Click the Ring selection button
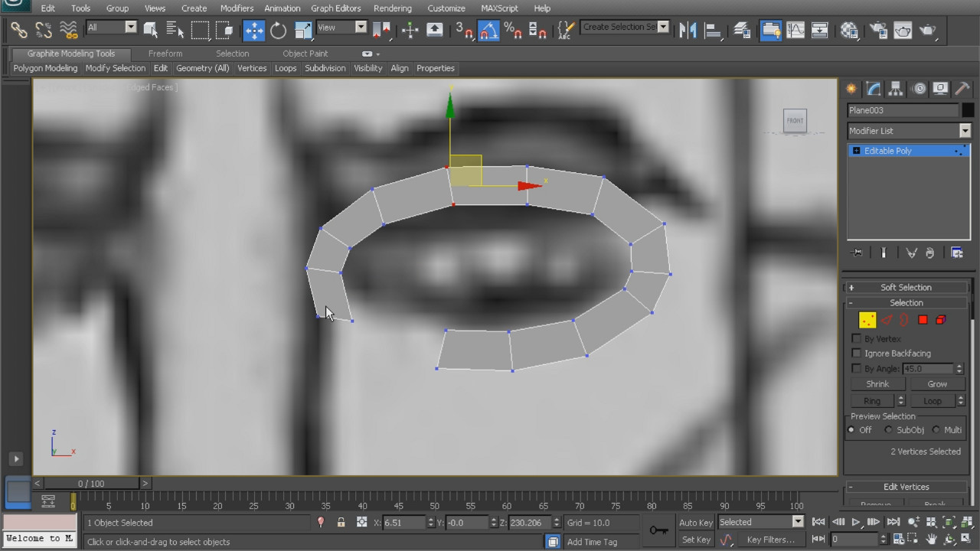Viewport: 980px width, 551px height. [872, 401]
